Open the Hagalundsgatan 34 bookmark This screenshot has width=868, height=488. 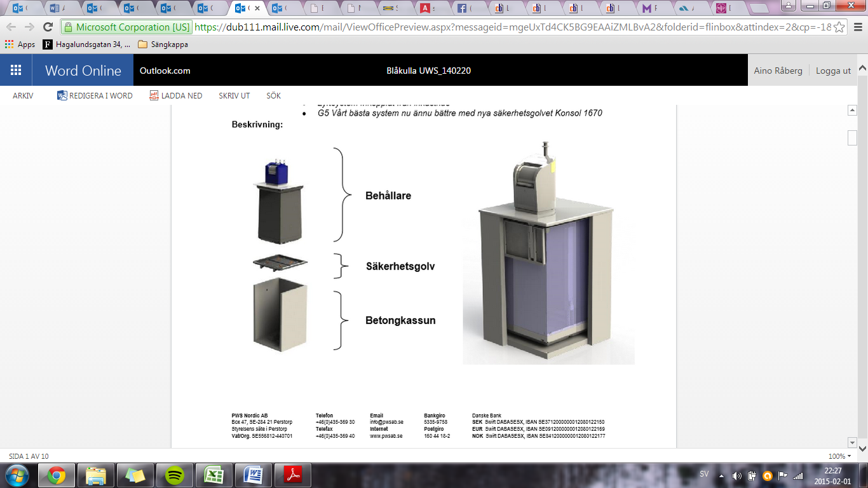pos(87,44)
